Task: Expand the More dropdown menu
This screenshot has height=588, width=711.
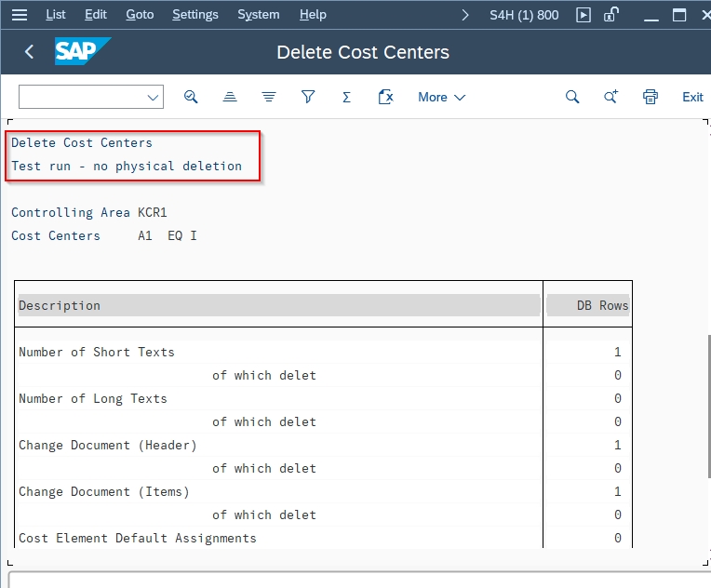Action: 442,97
